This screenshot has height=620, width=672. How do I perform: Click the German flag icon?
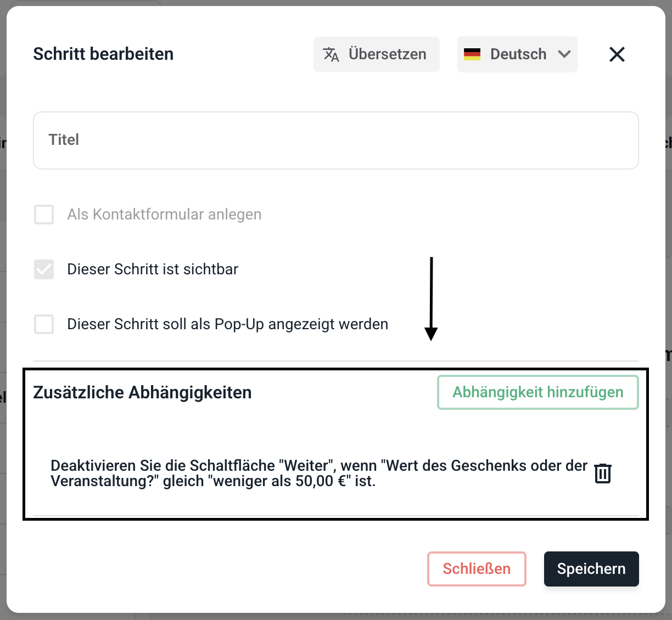tap(472, 54)
